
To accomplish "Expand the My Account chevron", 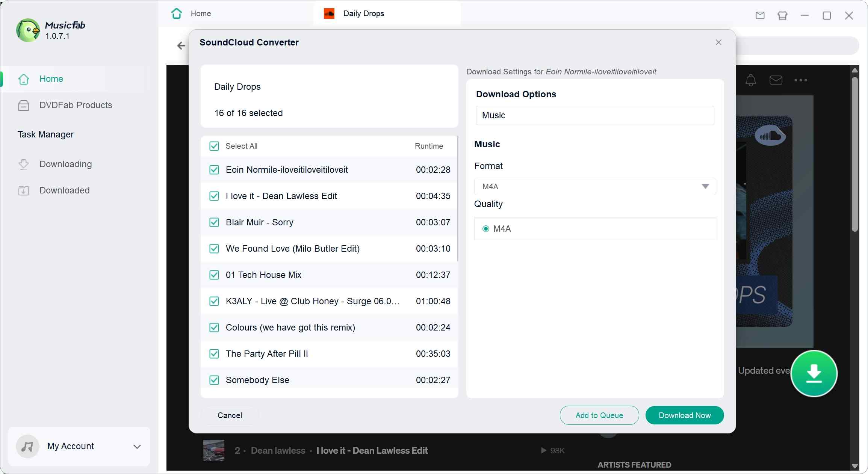I will (x=137, y=447).
